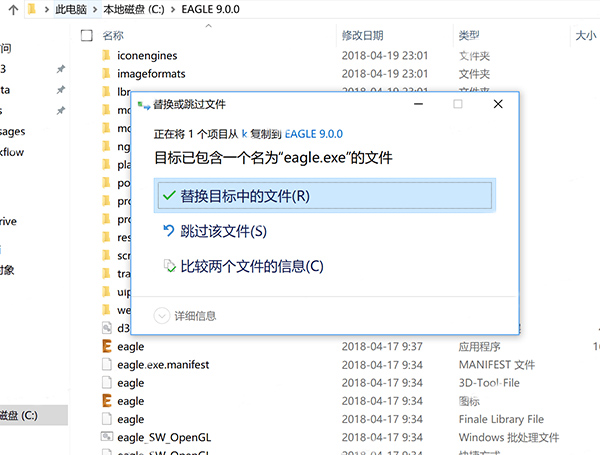Select the 'xflow' item in the navigation pane
The image size is (600, 455).
(12, 152)
